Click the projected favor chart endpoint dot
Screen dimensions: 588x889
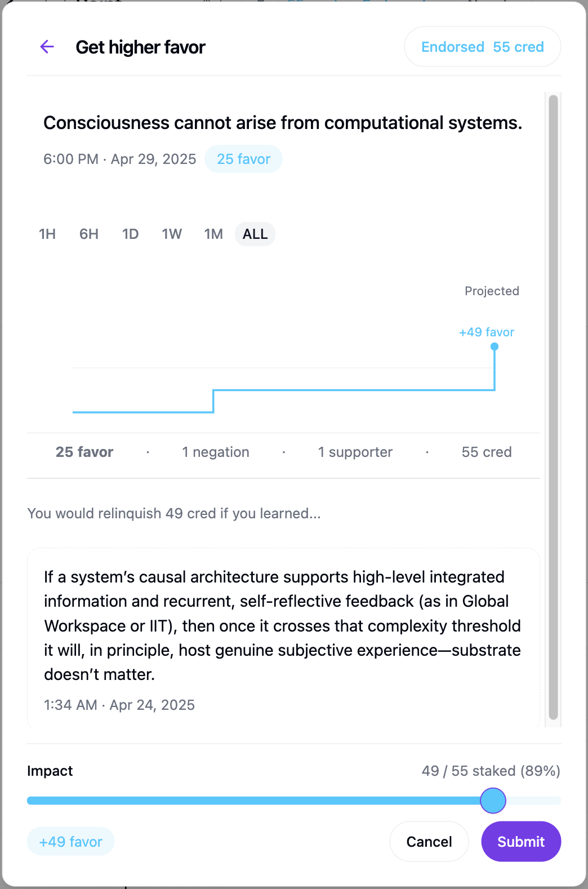click(495, 346)
